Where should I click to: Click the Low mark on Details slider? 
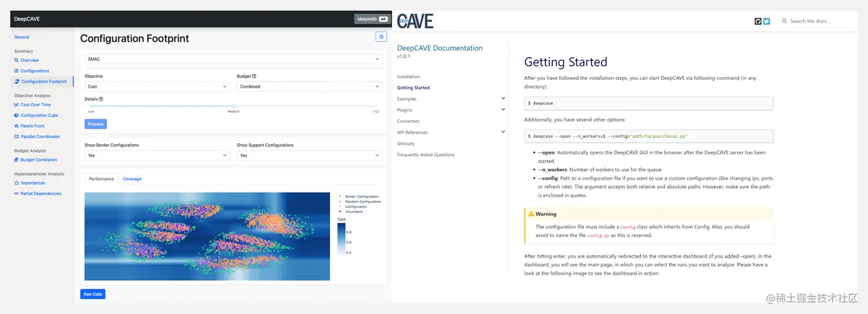pos(91,111)
